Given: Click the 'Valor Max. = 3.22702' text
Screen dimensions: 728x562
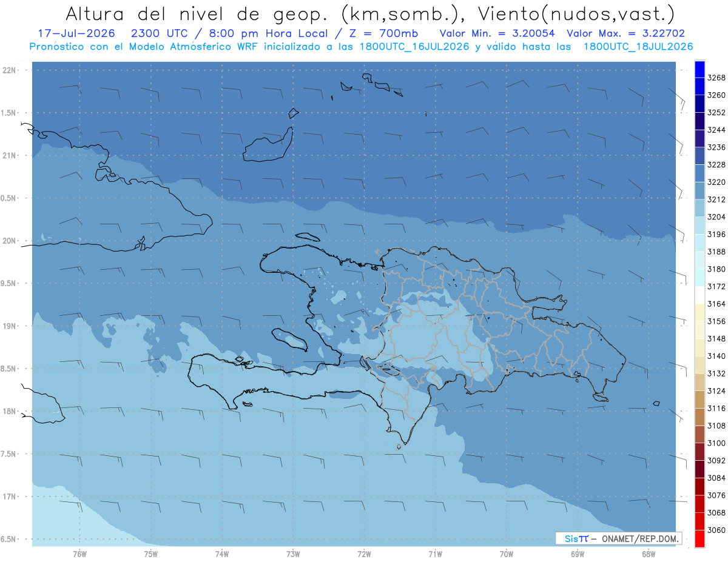Looking at the screenshot, I should pyautogui.click(x=626, y=33).
